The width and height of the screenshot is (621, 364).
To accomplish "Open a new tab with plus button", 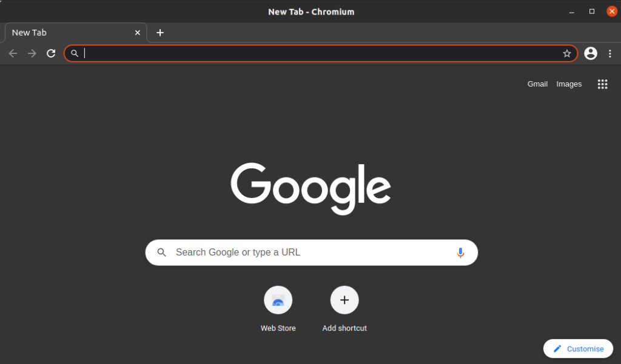I will click(x=160, y=33).
